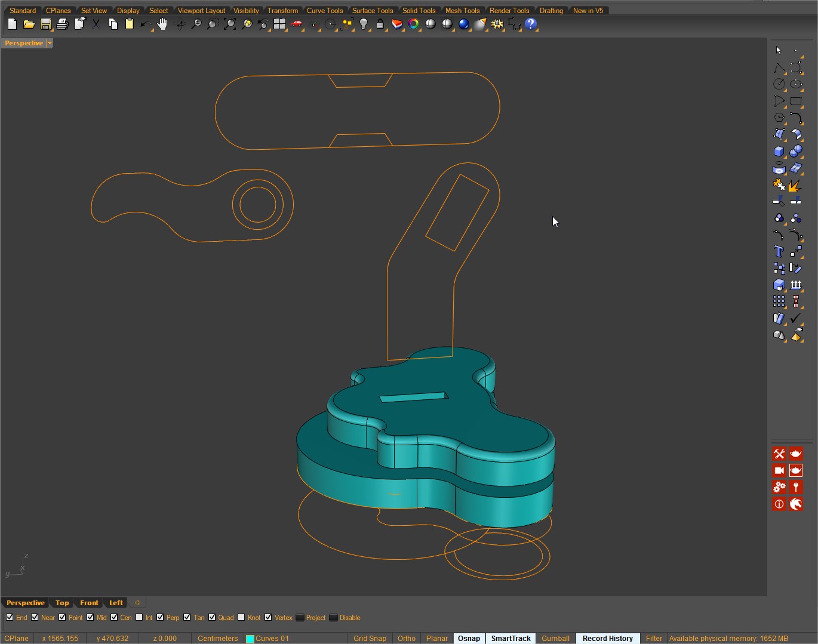Open the Centimeters units menu

(217, 638)
